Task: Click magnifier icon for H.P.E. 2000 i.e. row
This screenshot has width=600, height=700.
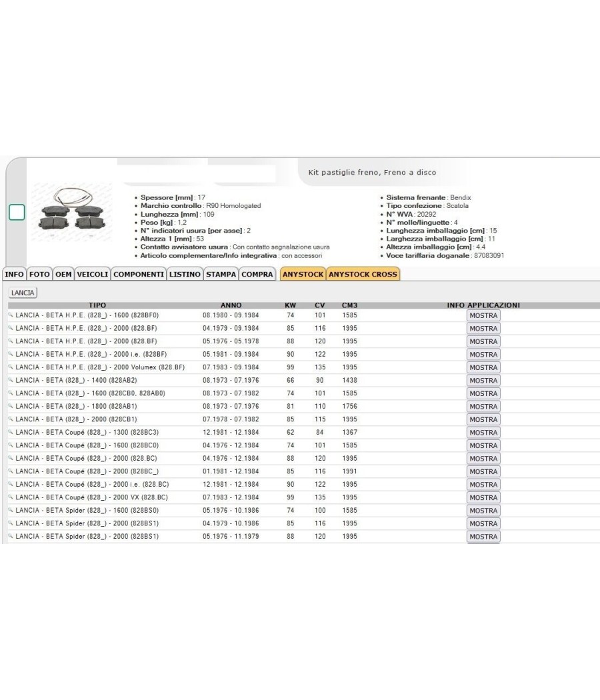Action: click(x=11, y=353)
